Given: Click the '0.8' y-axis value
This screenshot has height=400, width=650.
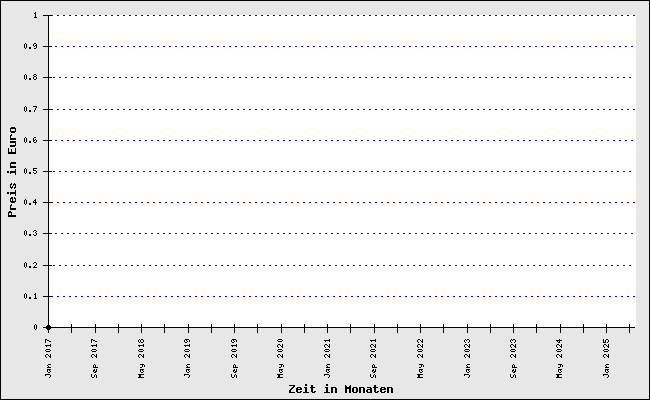Looking at the screenshot, I should (30, 78).
